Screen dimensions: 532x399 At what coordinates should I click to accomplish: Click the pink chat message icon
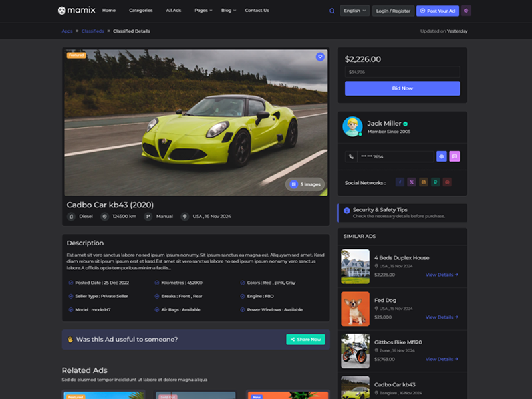tap(454, 156)
